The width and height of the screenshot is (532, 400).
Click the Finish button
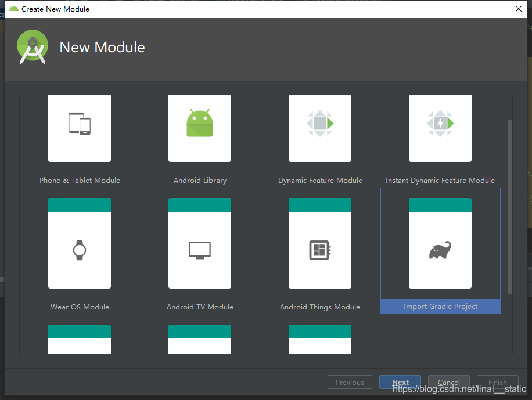pyautogui.click(x=497, y=382)
